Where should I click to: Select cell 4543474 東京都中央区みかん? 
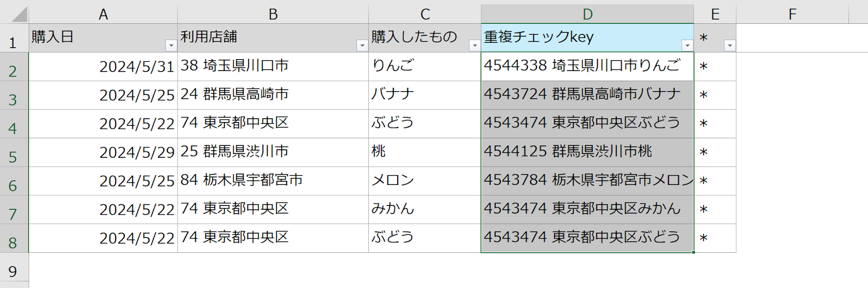click(x=588, y=210)
